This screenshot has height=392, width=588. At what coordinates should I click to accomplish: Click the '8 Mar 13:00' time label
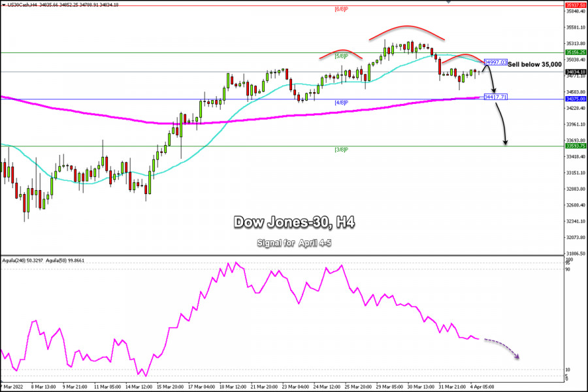click(44, 387)
